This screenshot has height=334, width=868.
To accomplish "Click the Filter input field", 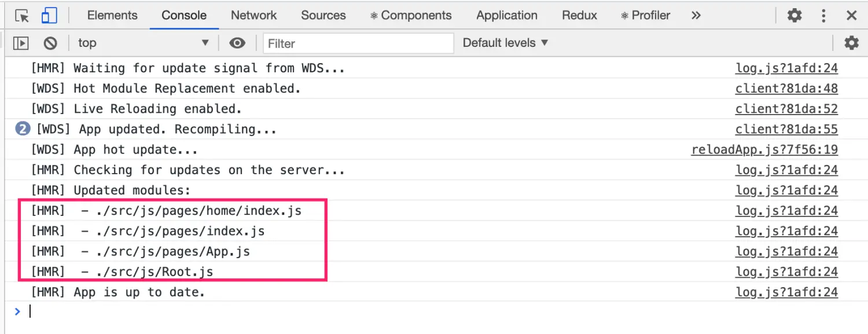I will click(358, 43).
